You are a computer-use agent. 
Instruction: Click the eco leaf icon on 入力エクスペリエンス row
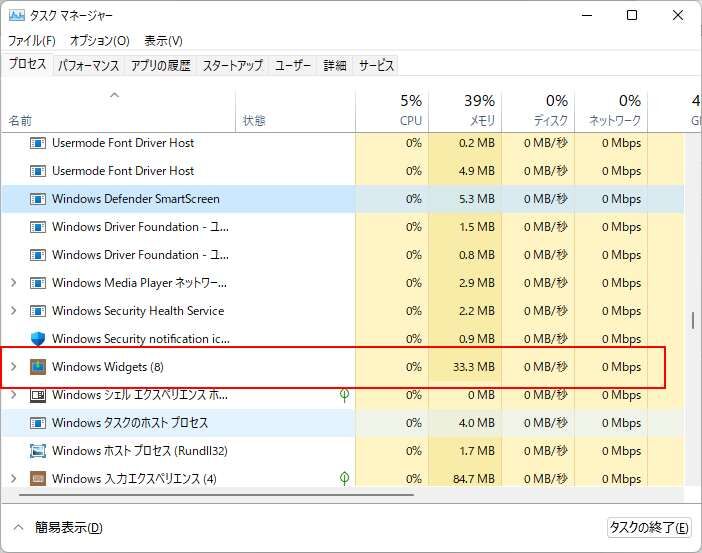pos(344,479)
